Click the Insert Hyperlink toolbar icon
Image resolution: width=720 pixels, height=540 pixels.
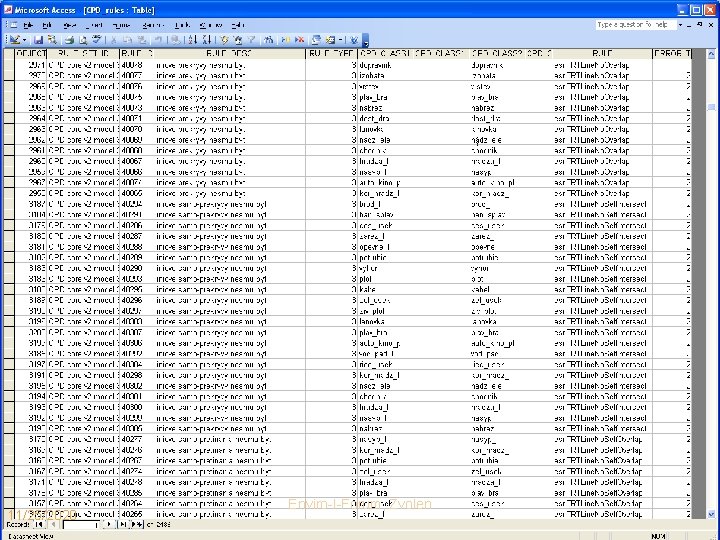pyautogui.click(x=175, y=40)
